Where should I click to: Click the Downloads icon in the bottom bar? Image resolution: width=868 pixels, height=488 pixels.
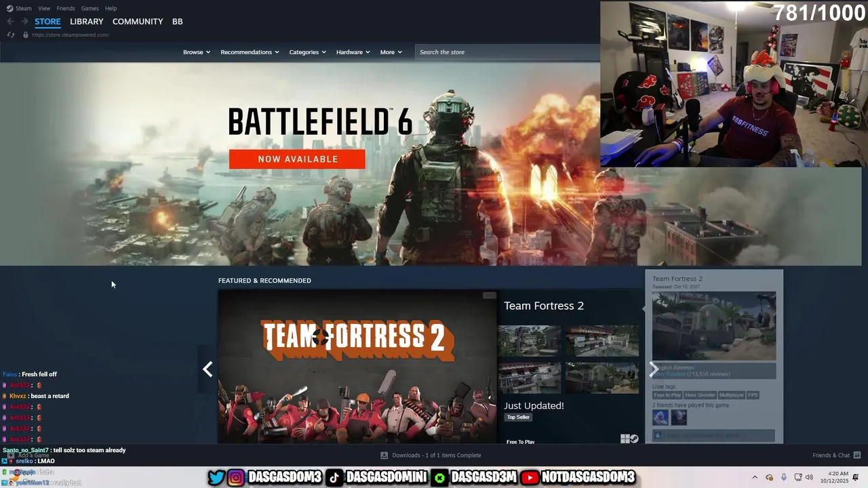(384, 455)
